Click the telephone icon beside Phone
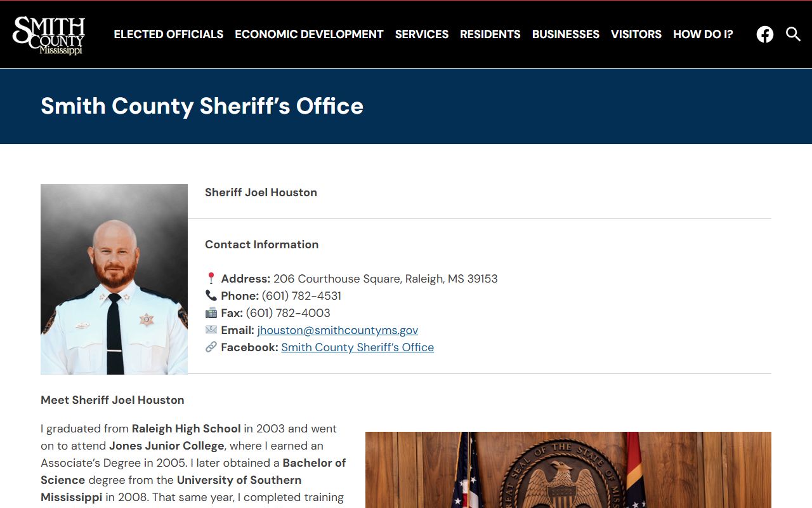This screenshot has height=508, width=812. pyautogui.click(x=211, y=296)
